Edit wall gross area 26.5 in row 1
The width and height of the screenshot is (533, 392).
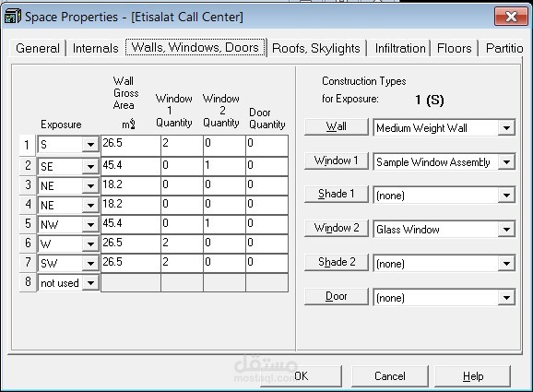[x=131, y=146]
